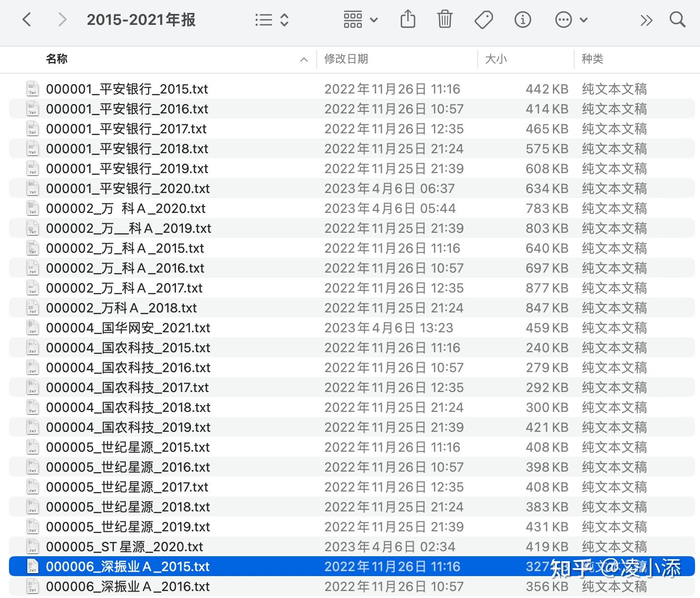Select file 000005_世纪星源_2015.txt

(x=352, y=447)
